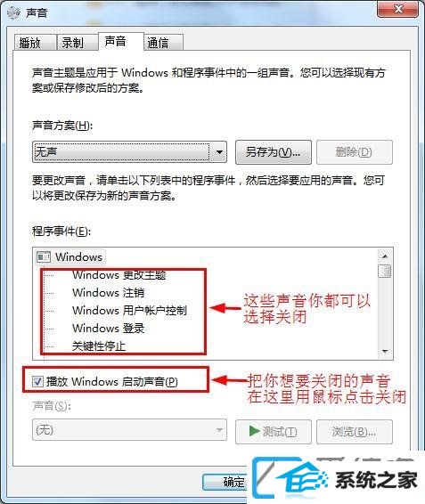Toggle 播放 Windows 启动声音 checkbox

coord(37,382)
